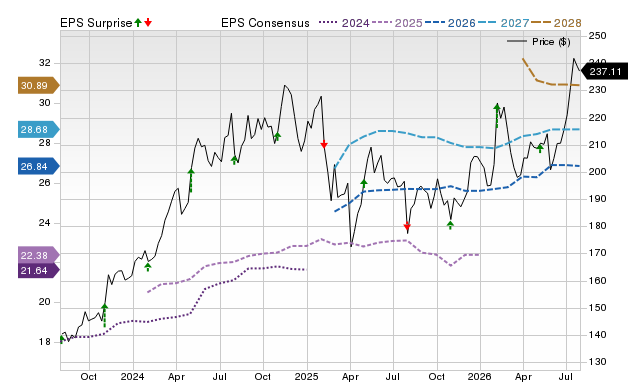Click the 30.89 brown value tag

click(x=39, y=86)
